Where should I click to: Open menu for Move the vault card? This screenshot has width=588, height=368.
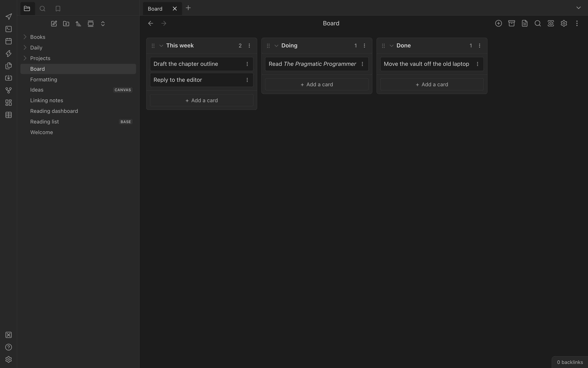(478, 64)
